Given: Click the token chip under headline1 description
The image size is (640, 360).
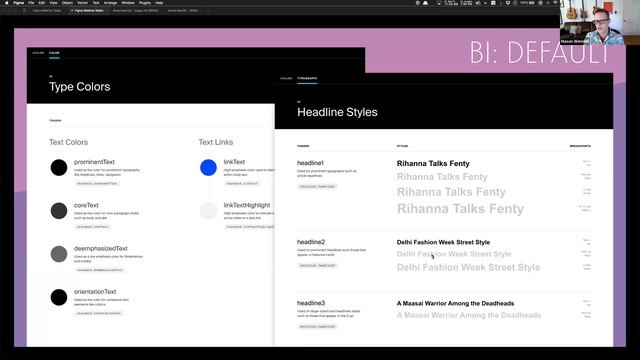Looking at the screenshot, I should (x=317, y=187).
